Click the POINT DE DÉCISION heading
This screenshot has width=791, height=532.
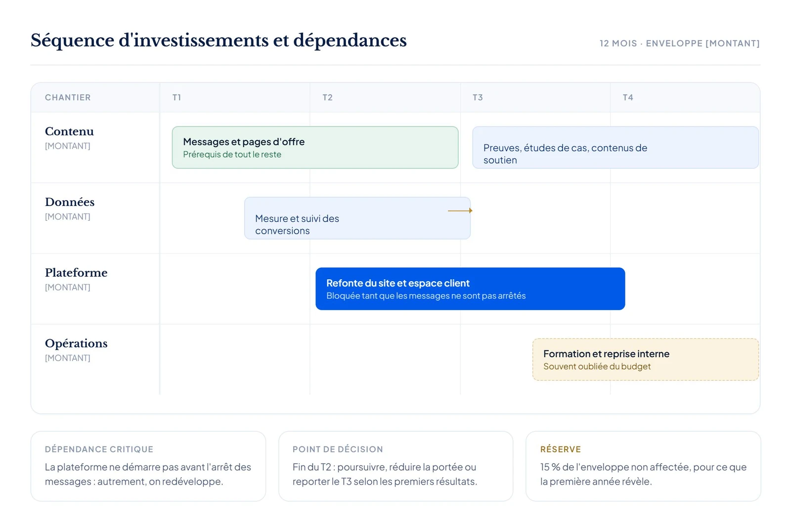[338, 450]
